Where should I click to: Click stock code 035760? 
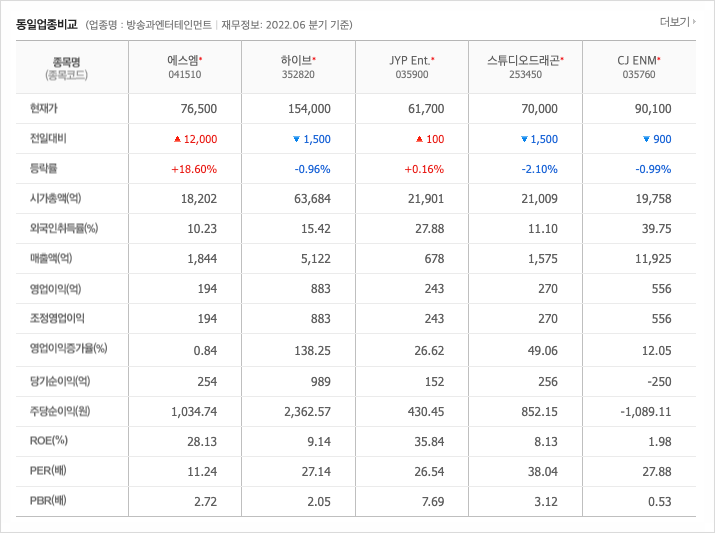click(639, 74)
